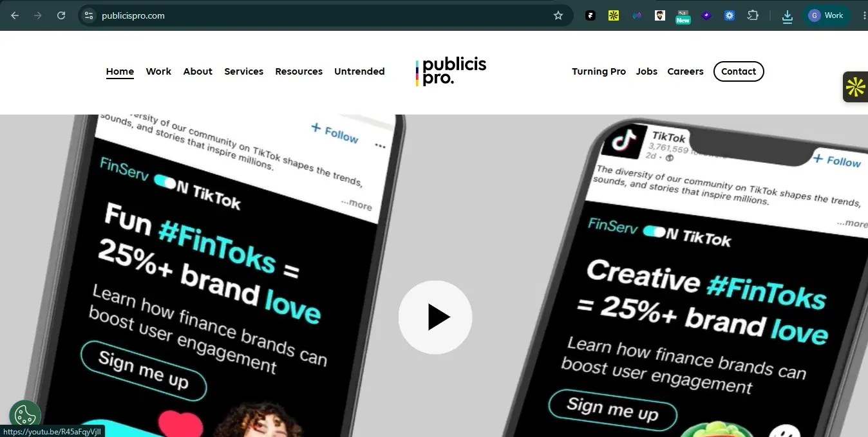This screenshot has width=868, height=437.
Task: Open the cookie settings icon
Action: [25, 416]
